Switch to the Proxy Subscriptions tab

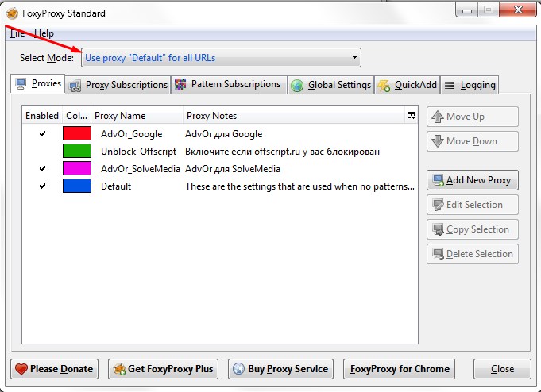[x=118, y=85]
